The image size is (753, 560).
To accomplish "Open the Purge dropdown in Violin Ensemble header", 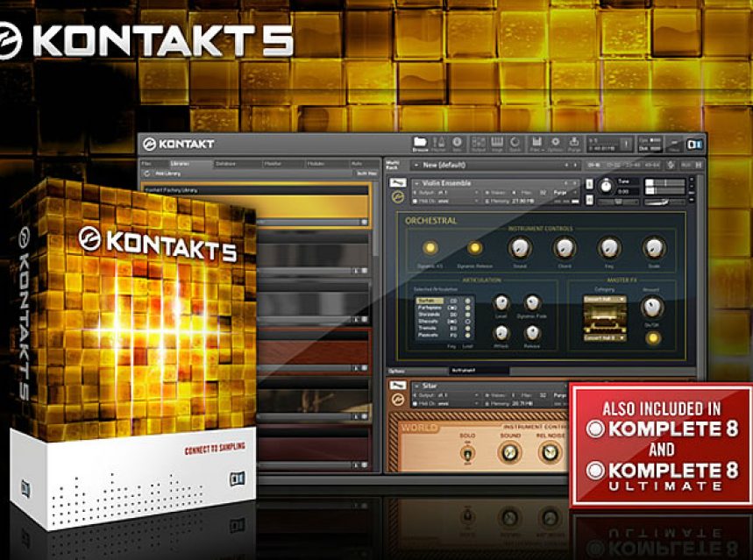I will point(565,193).
